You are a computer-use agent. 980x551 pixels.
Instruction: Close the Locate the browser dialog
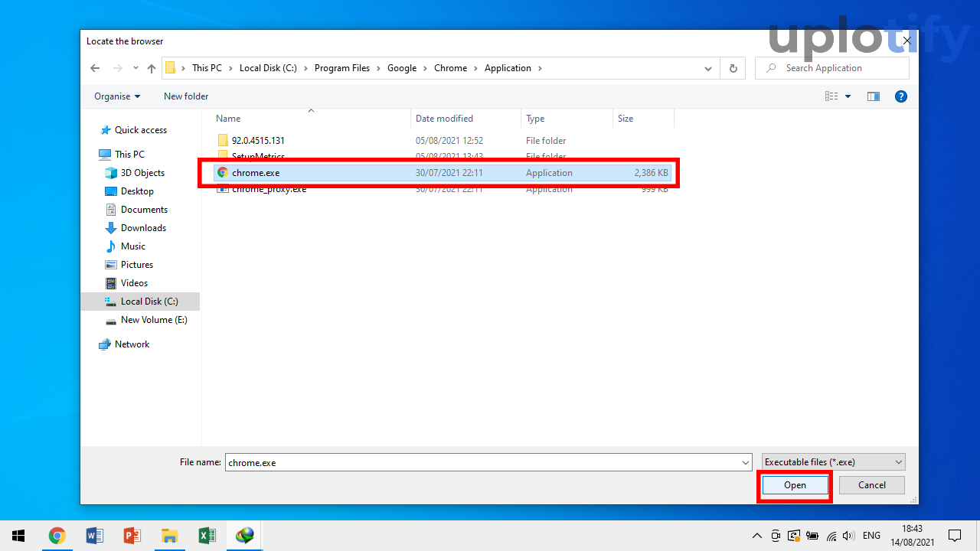(907, 41)
